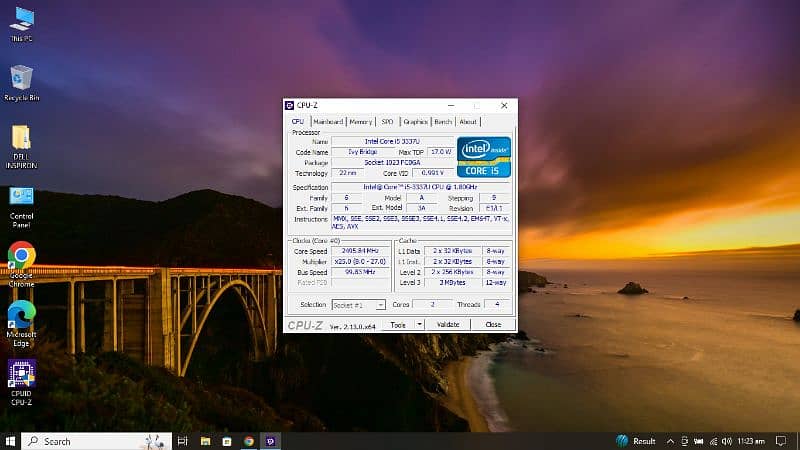Open the Mainboard tab in CPU-Z
This screenshot has height=450, width=800.
(327, 122)
